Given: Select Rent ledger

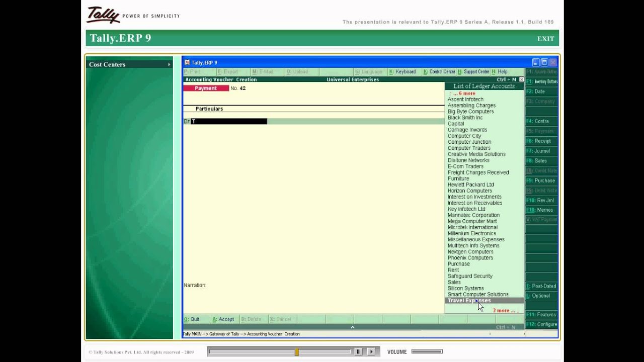Looking at the screenshot, I should [x=453, y=270].
